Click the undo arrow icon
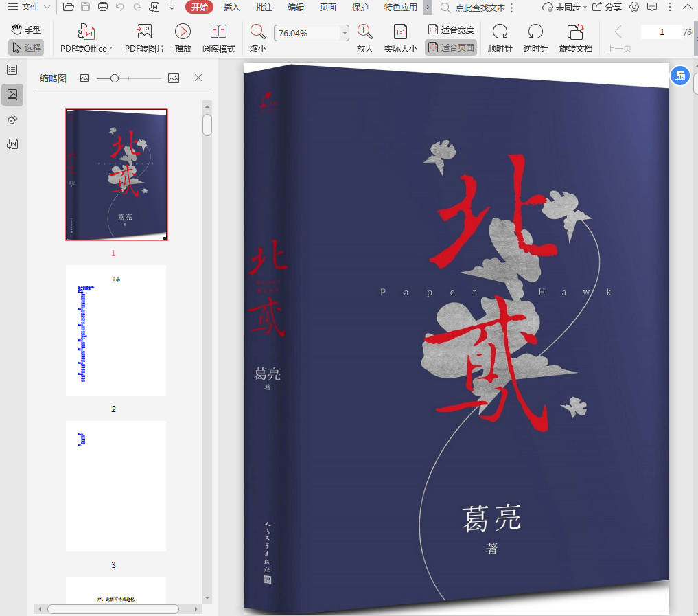 (x=119, y=7)
